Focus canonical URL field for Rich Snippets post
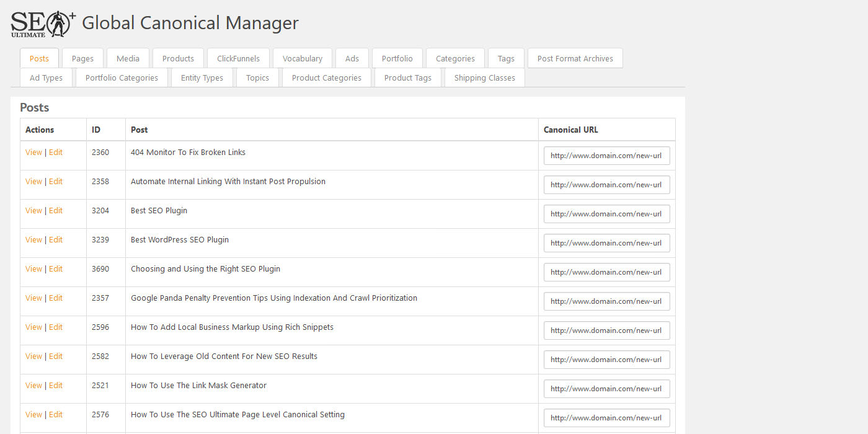The width and height of the screenshot is (868, 434). coord(606,330)
